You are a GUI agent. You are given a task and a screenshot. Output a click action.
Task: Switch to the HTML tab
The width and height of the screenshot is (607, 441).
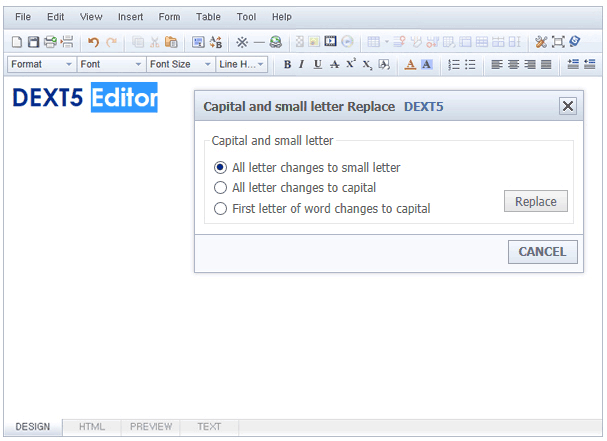[x=92, y=427]
